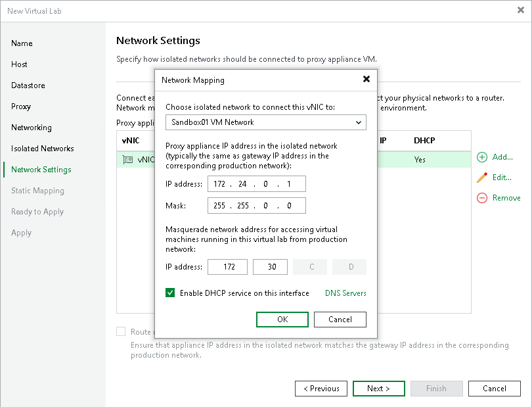This screenshot has height=407, width=532.
Task: Go to the Proxy wizard step
Action: (21, 107)
